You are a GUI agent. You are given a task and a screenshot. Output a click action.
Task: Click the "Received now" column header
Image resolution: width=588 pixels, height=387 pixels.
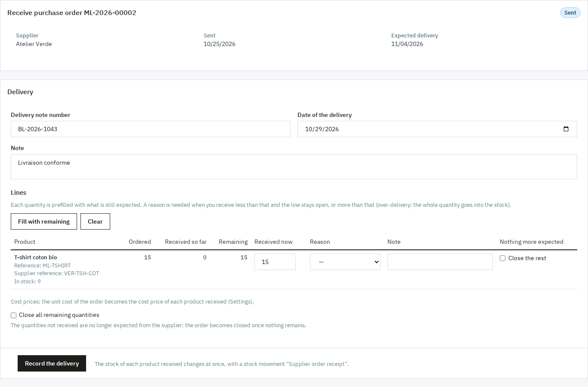[x=273, y=242]
